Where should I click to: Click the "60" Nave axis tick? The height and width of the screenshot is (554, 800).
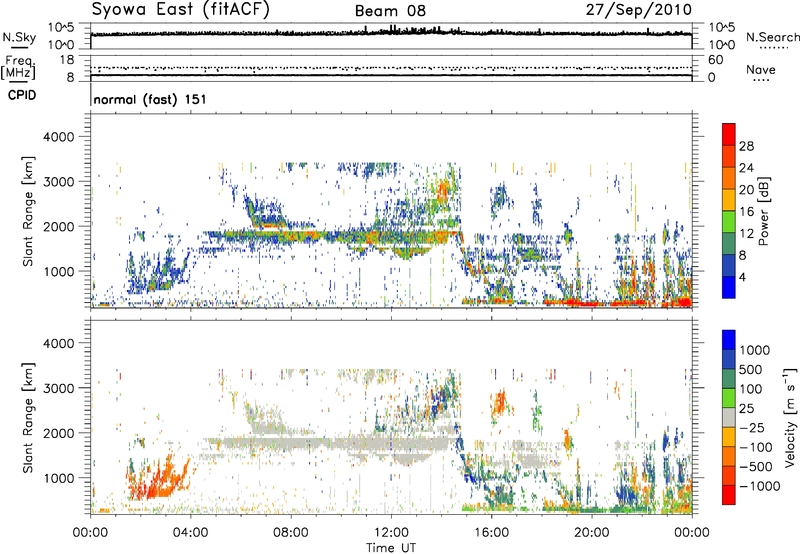pyautogui.click(x=715, y=60)
